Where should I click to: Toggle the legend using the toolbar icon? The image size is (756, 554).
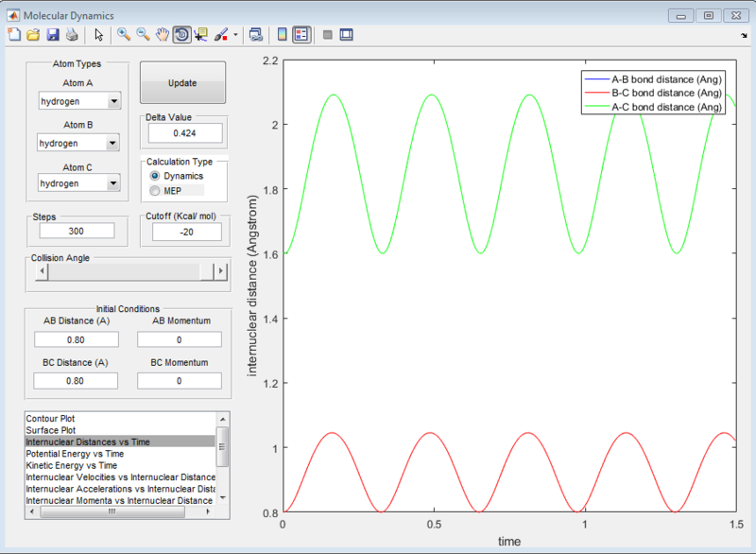click(300, 34)
